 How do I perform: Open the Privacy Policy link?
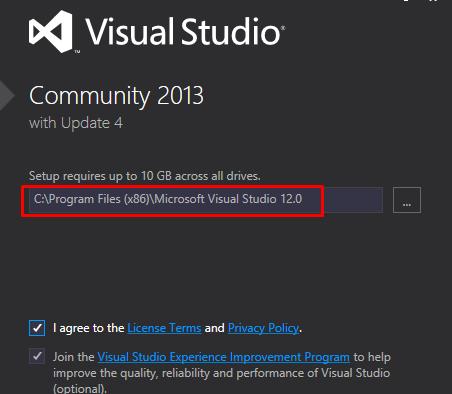click(263, 328)
